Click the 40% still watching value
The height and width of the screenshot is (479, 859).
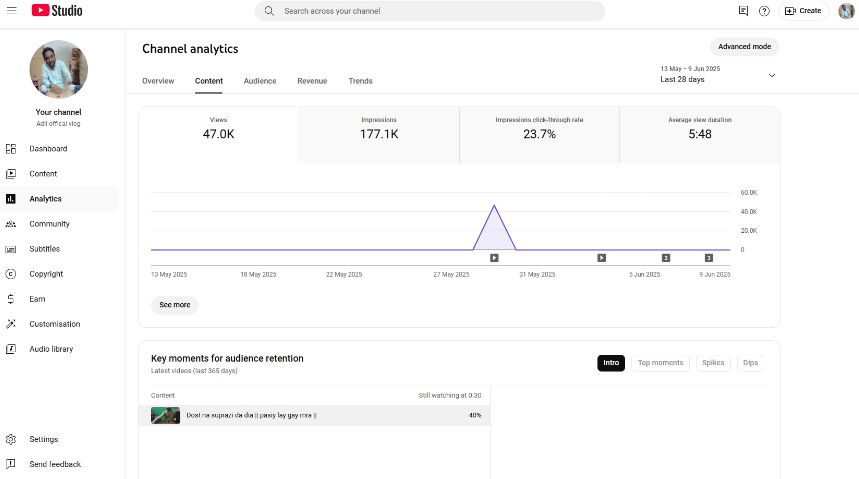click(x=474, y=415)
